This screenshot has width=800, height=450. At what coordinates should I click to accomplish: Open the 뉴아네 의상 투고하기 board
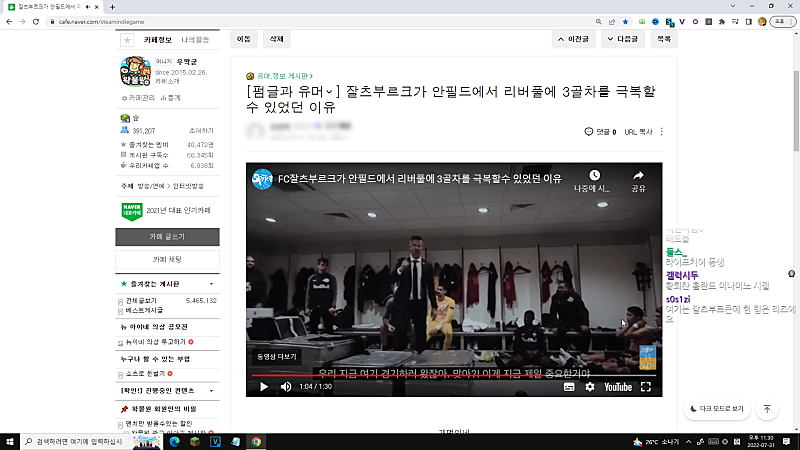(156, 342)
